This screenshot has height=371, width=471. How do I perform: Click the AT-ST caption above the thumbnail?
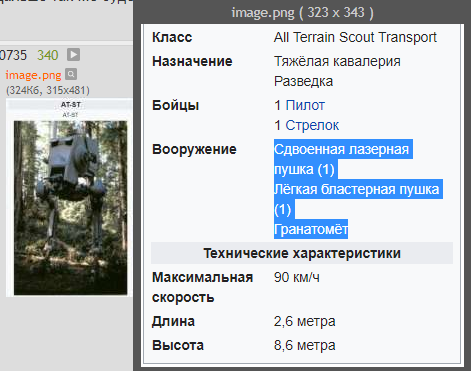click(x=71, y=104)
